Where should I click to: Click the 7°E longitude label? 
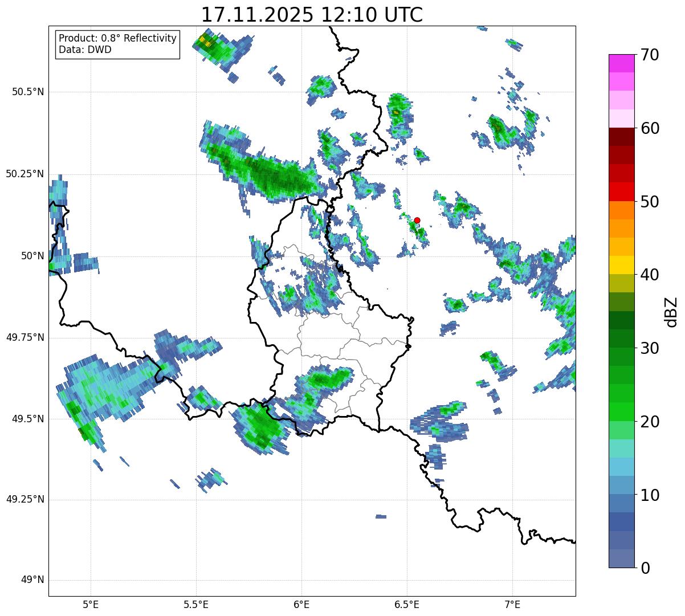coord(512,605)
